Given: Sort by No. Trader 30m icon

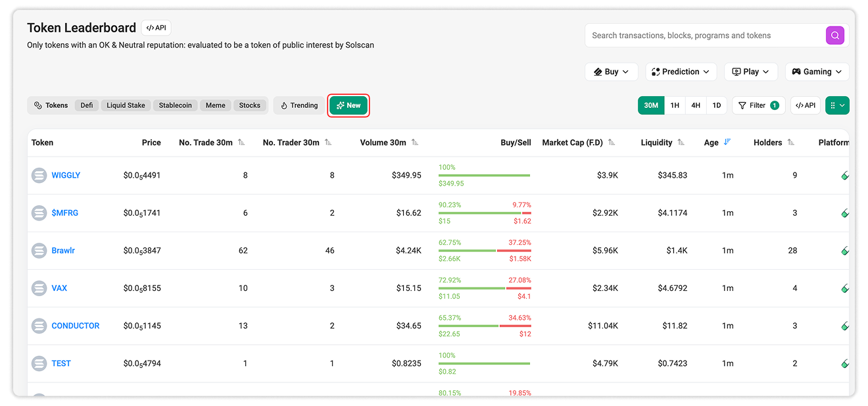Looking at the screenshot, I should click(328, 142).
